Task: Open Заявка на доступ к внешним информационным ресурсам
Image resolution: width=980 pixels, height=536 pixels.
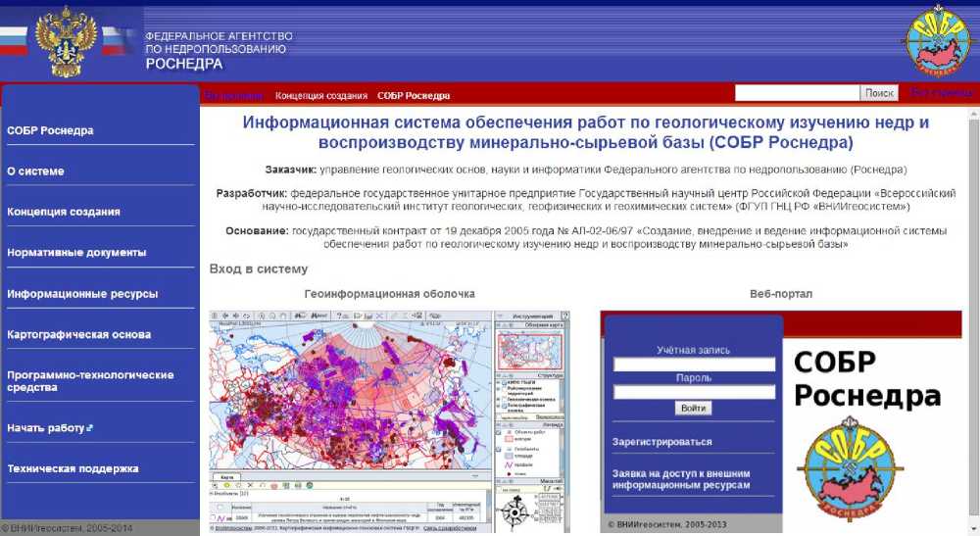Action: click(681, 479)
